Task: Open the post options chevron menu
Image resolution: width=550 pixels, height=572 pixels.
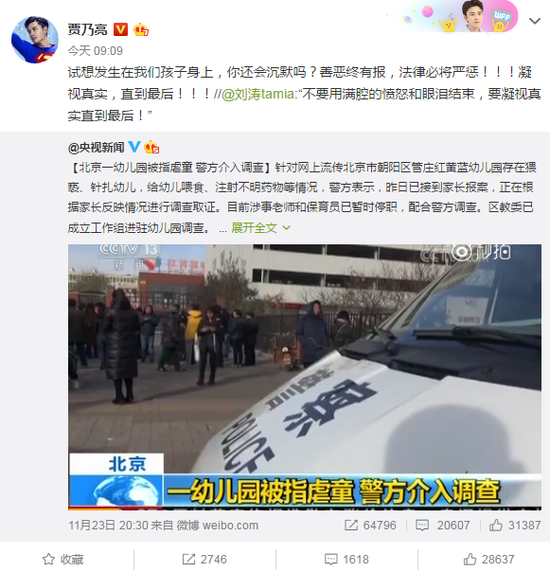Action: point(535,21)
